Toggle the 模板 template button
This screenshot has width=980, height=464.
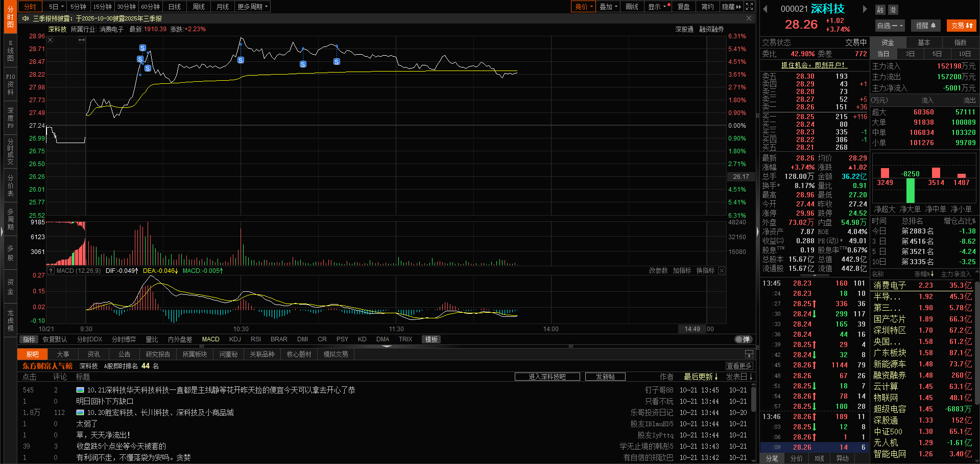coord(432,339)
